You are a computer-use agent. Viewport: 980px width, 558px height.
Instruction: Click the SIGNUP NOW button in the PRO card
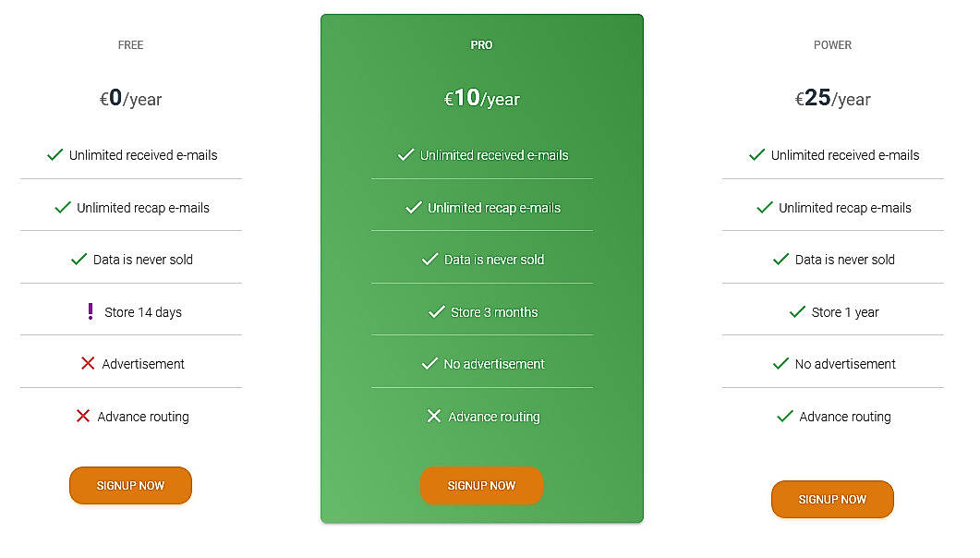481,485
